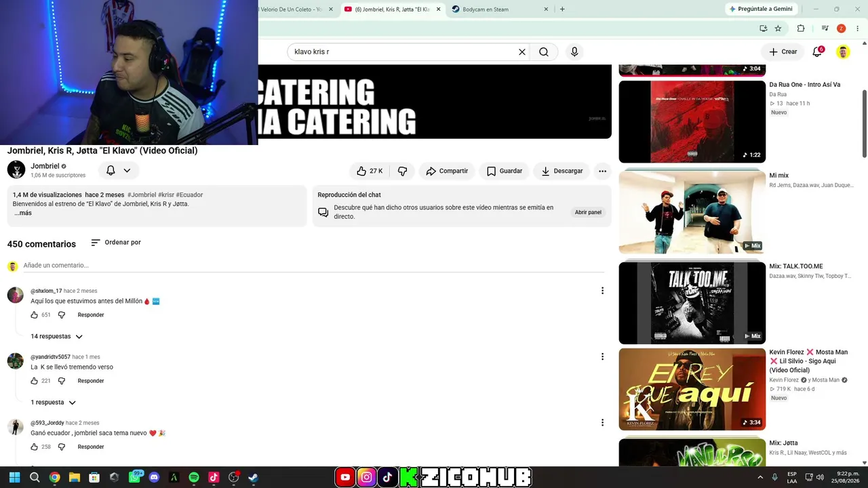Click the Crear button
The height and width of the screenshot is (488, 868).
coord(783,52)
